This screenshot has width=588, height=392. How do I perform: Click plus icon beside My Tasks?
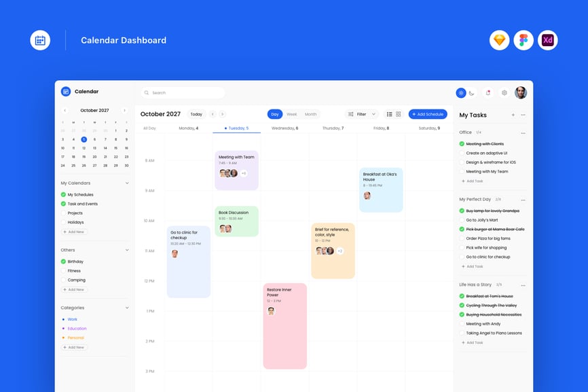click(x=513, y=115)
